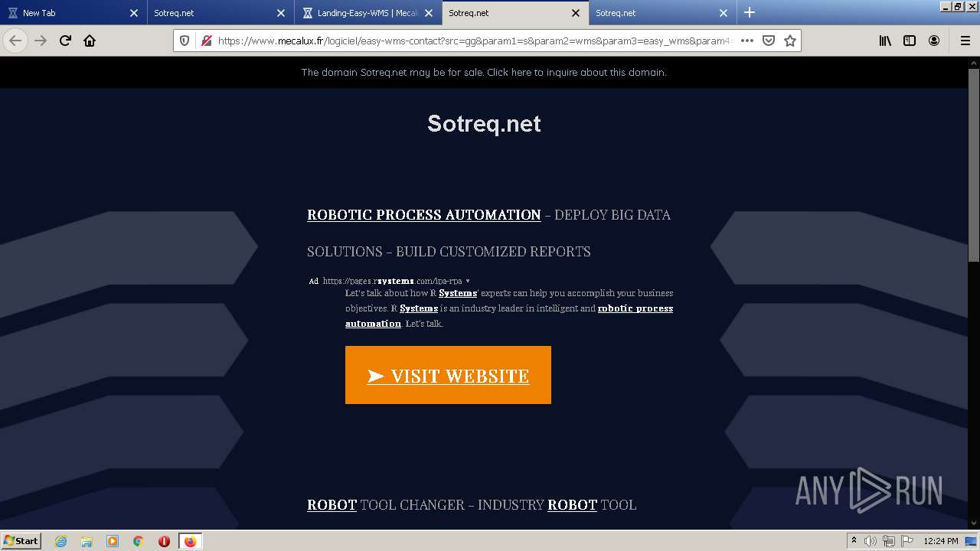Open the browser home page
The height and width of the screenshot is (551, 980).
[x=90, y=41]
